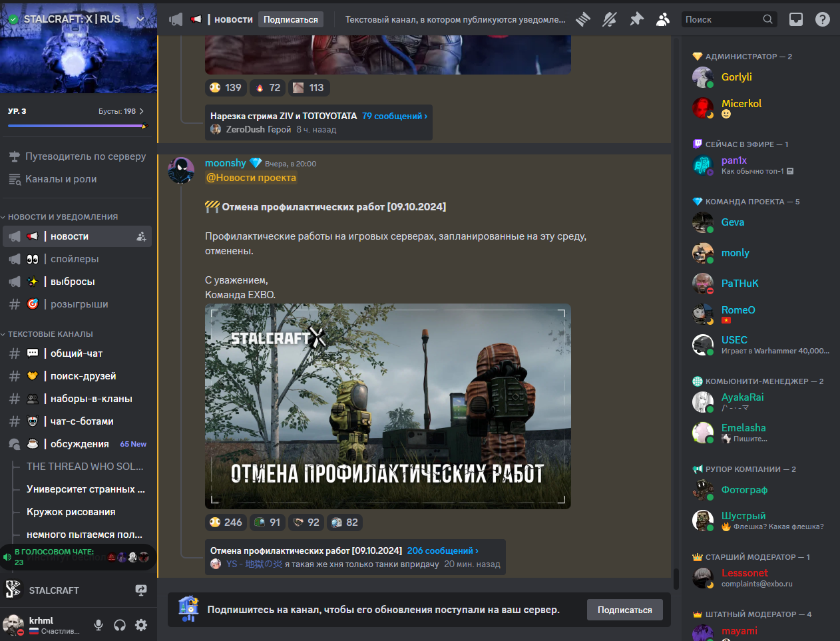Expand the 79 сообщений thread link
Viewport: 840px width, 641px height.
(x=395, y=116)
